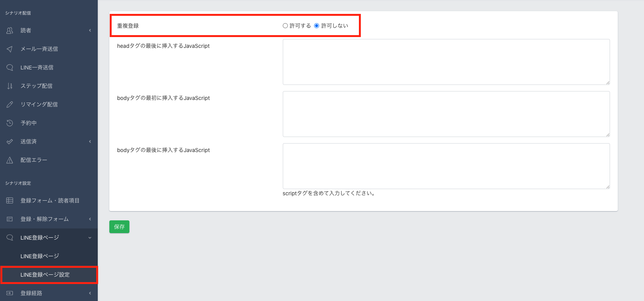
Task: Expand the 登録・解除フォーム submenu chevron
Action: (x=90, y=219)
